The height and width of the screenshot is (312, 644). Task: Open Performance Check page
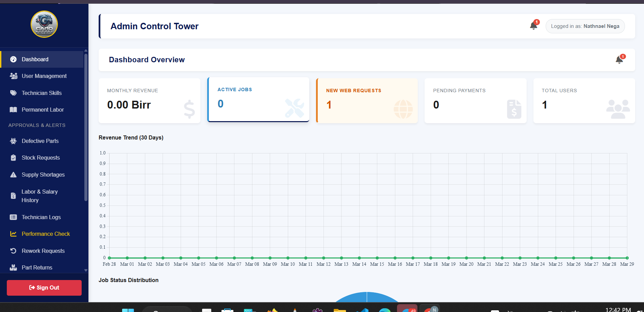[42, 234]
